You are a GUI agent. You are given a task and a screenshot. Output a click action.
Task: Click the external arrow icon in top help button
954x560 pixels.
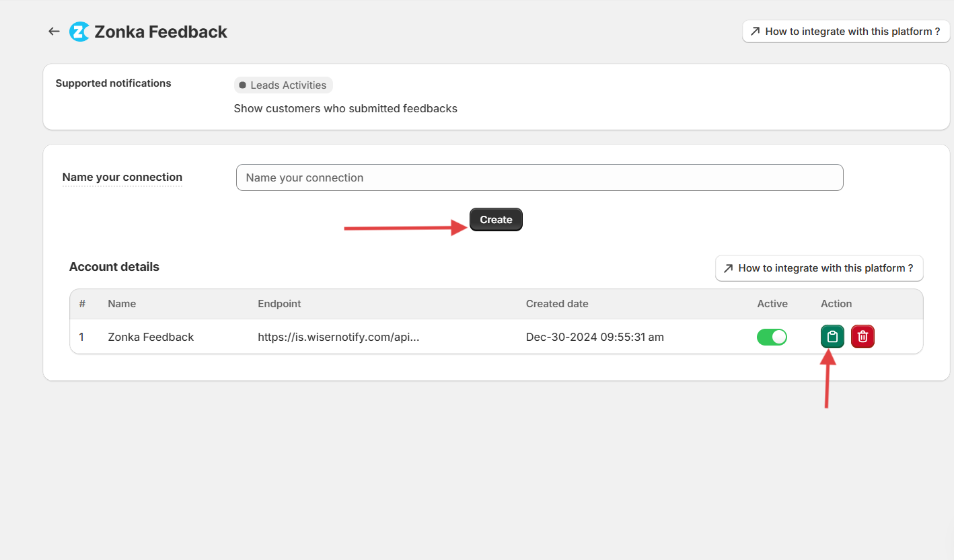[x=756, y=32]
